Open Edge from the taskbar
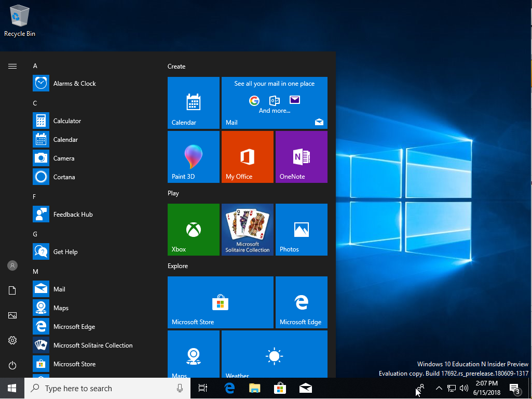The width and height of the screenshot is (532, 399). pos(230,388)
